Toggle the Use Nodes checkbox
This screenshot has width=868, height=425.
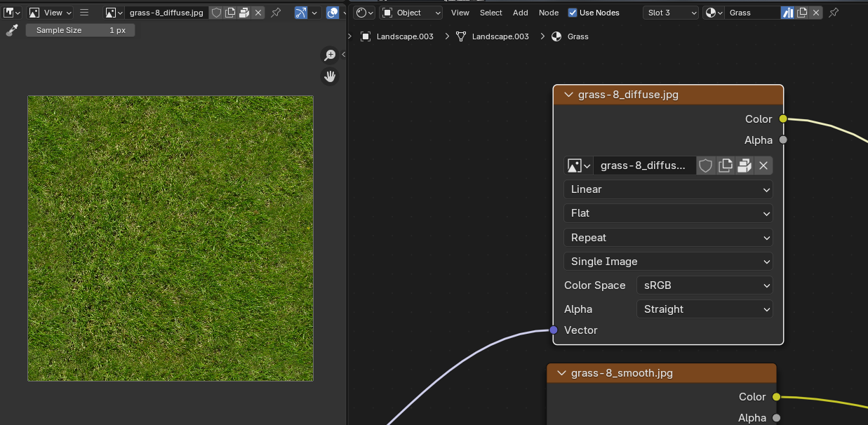click(573, 13)
